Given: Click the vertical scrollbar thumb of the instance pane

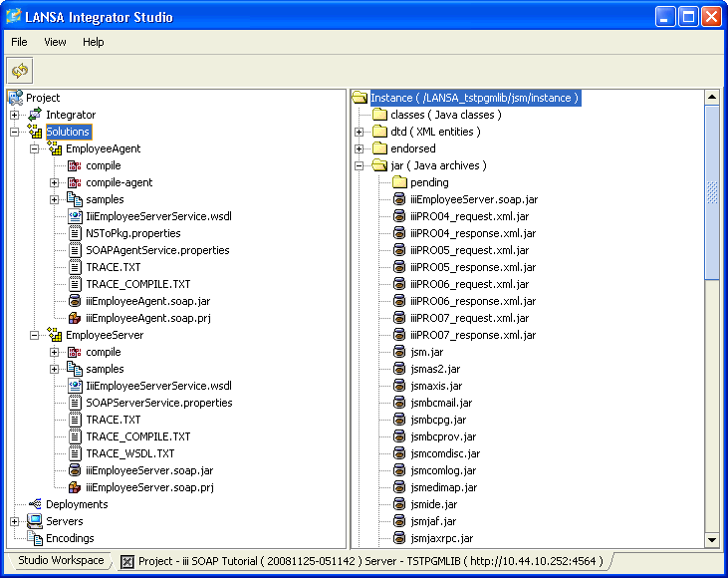Looking at the screenshot, I should click(712, 192).
